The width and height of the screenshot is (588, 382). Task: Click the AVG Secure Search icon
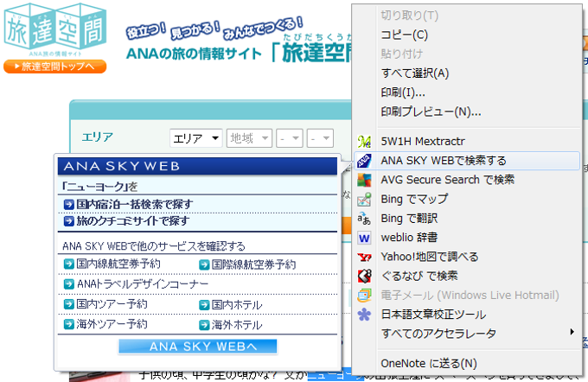[x=364, y=180]
